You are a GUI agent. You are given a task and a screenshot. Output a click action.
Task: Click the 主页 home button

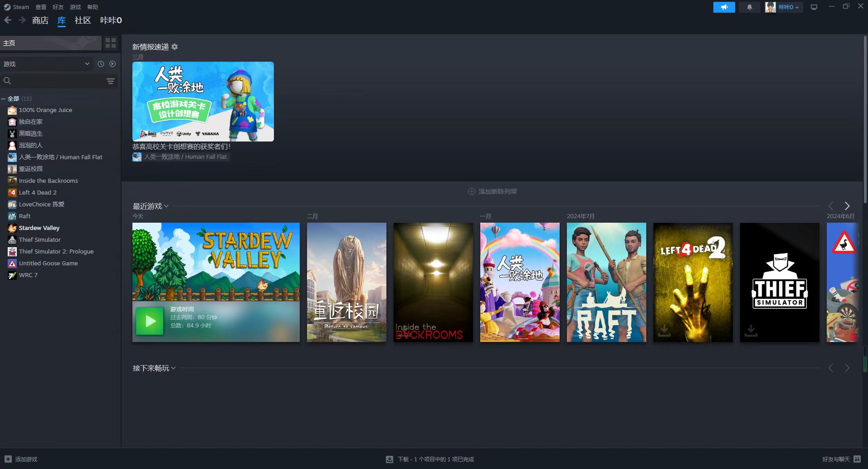(x=51, y=43)
